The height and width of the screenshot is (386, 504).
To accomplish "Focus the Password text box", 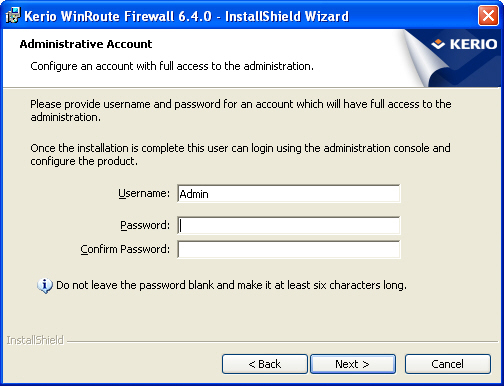I will point(289,225).
